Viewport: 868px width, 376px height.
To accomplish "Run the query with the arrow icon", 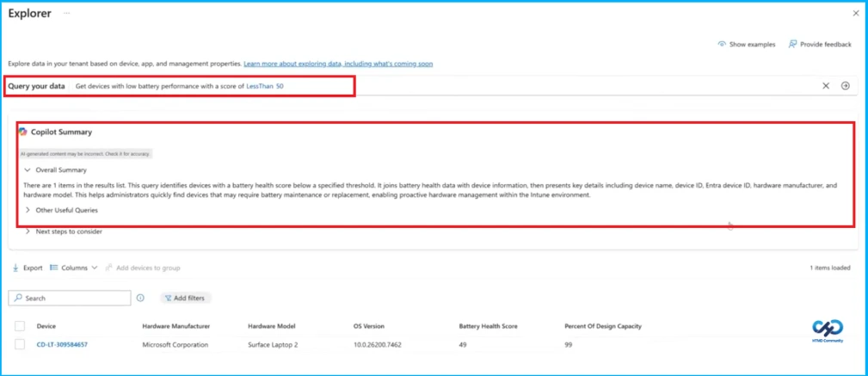I will click(846, 86).
